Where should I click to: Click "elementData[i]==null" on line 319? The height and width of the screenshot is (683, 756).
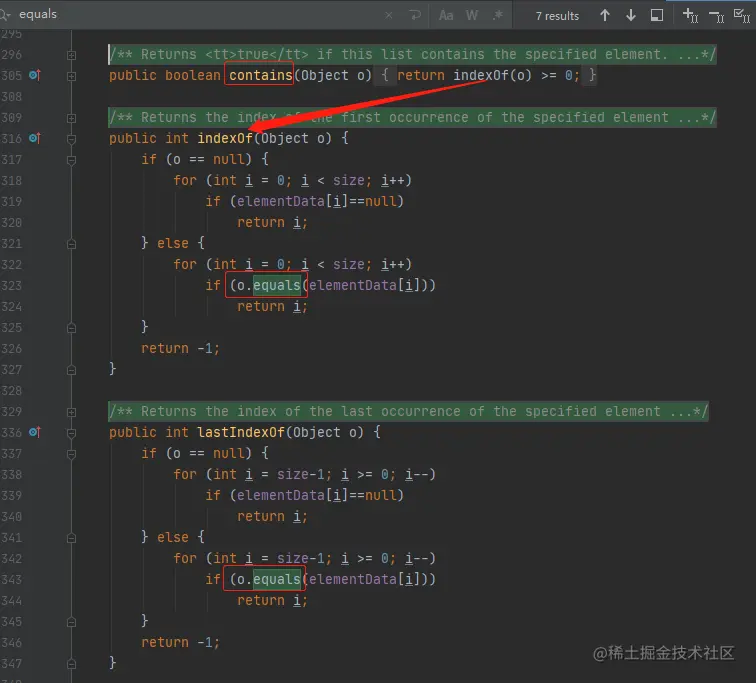click(x=316, y=201)
